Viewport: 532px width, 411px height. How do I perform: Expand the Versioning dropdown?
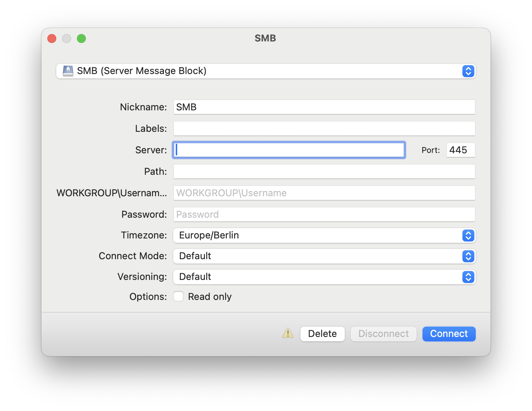[324, 277]
